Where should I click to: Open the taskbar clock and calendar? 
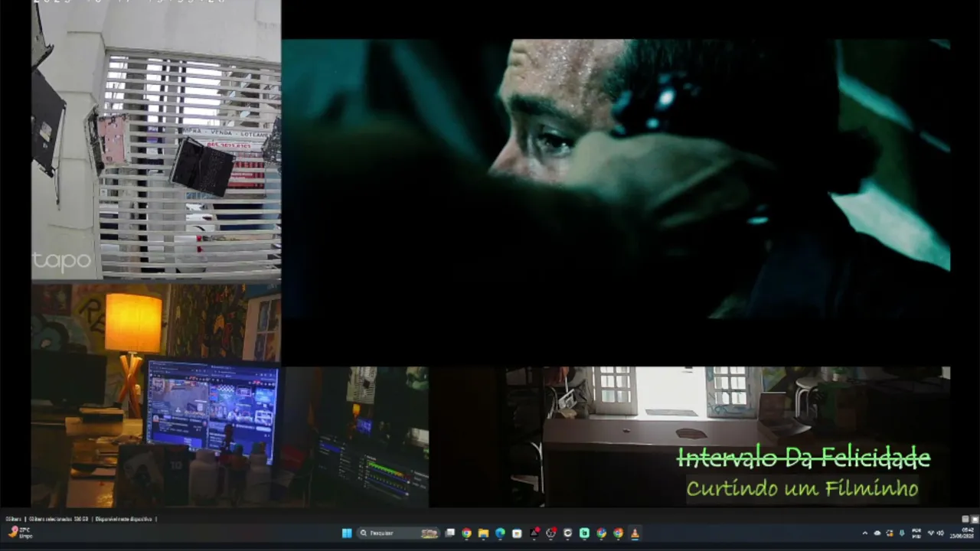(x=962, y=533)
